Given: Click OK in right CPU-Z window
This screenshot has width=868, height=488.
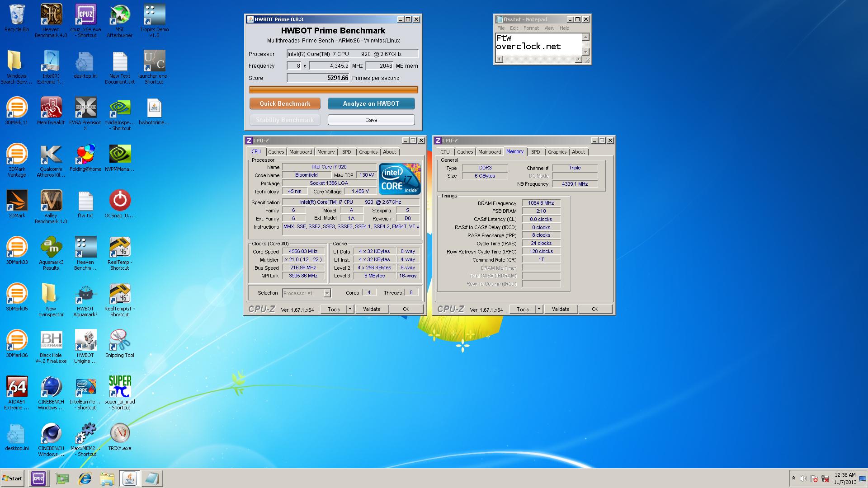Looking at the screenshot, I should [595, 309].
